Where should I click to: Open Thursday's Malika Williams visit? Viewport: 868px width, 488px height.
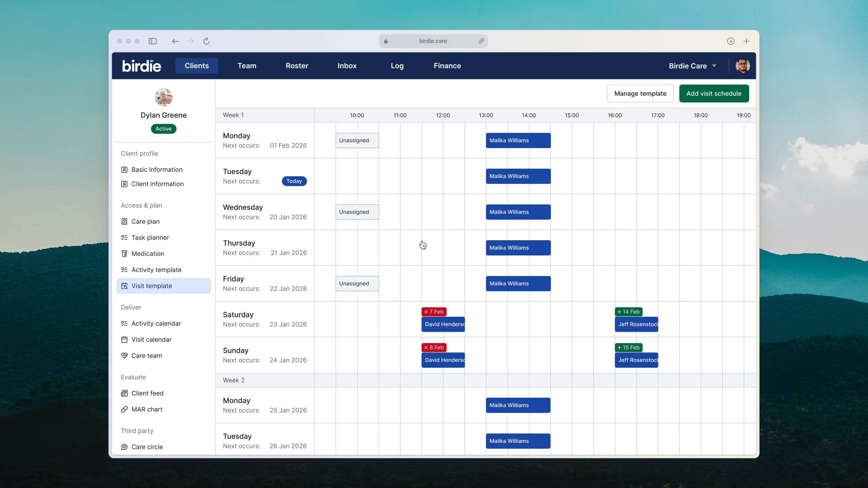[x=518, y=248]
